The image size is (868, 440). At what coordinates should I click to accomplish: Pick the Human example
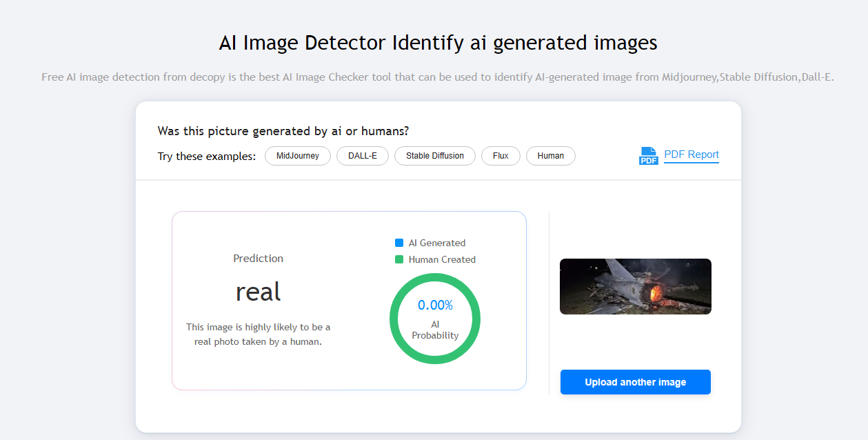551,156
